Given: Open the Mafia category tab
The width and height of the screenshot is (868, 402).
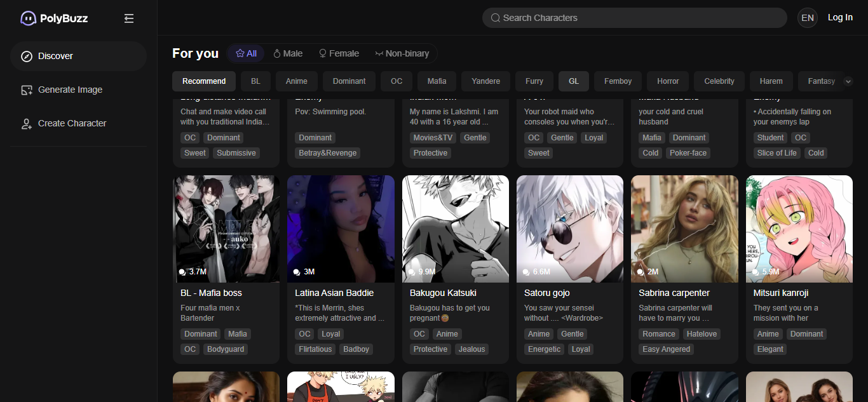Looking at the screenshot, I should tap(437, 81).
